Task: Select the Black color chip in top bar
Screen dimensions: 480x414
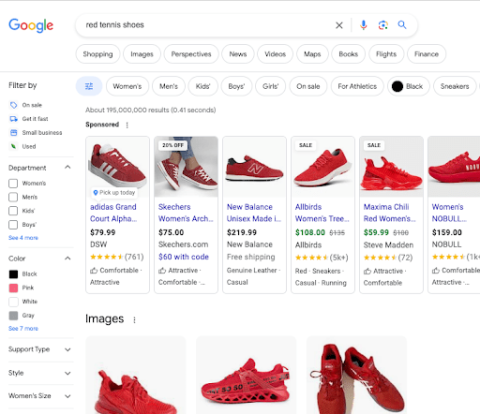Action: [408, 86]
